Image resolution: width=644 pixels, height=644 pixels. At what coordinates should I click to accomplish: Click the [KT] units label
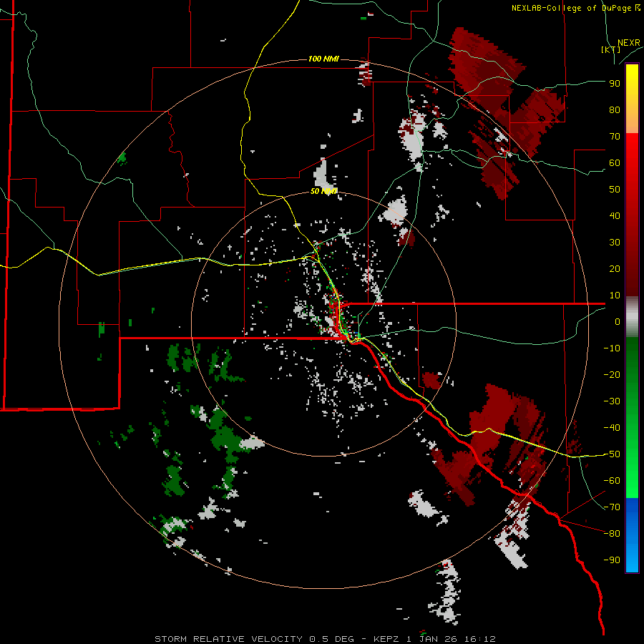(x=610, y=49)
